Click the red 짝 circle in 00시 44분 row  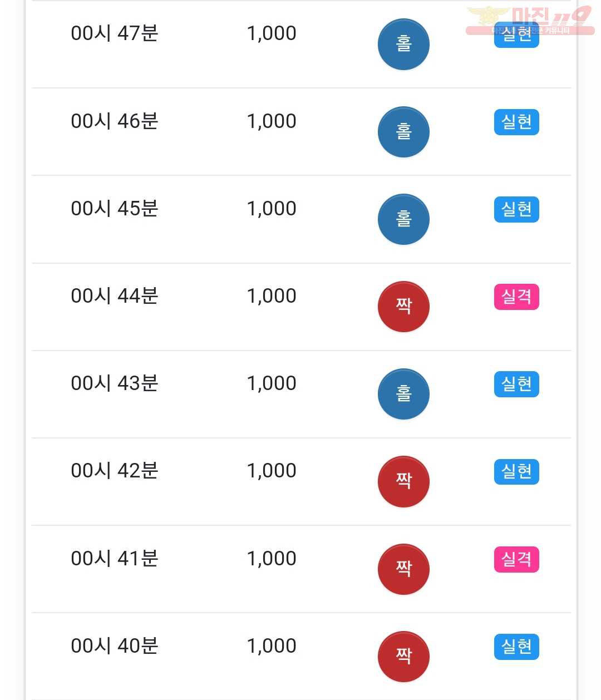click(x=403, y=307)
